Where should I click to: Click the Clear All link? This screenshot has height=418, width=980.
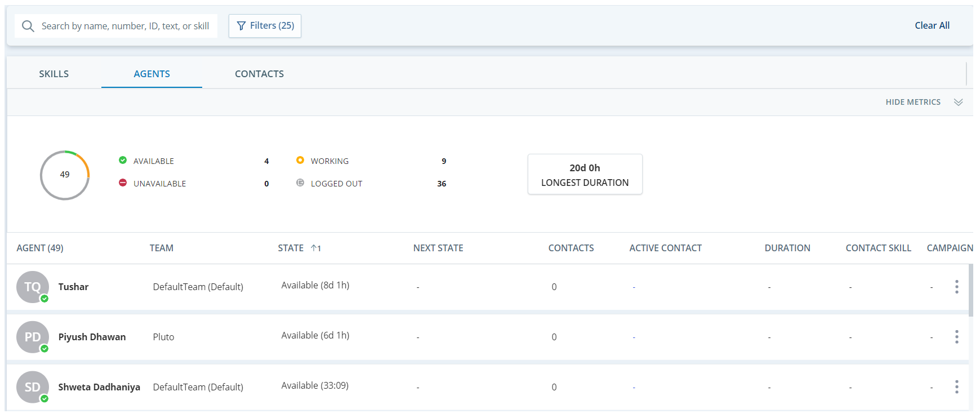click(x=932, y=25)
